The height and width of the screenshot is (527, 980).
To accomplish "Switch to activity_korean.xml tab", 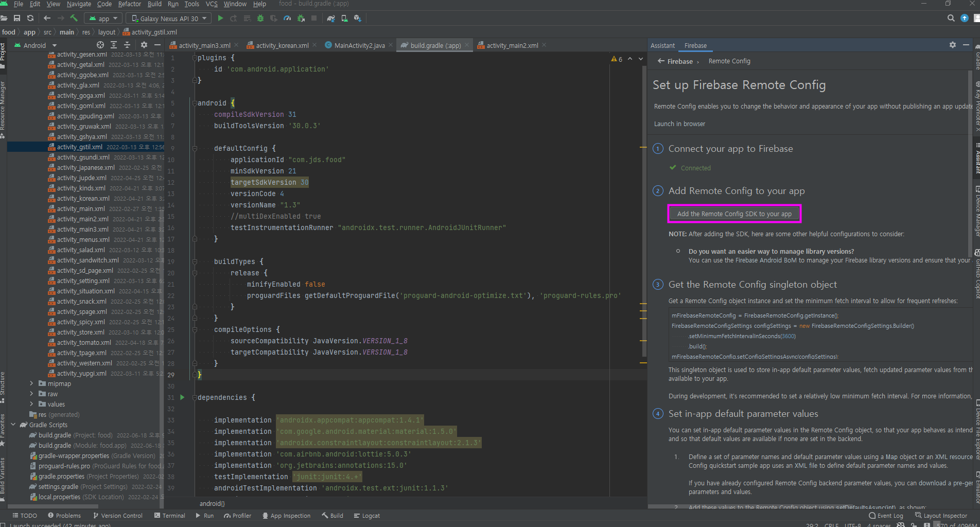I will [282, 45].
